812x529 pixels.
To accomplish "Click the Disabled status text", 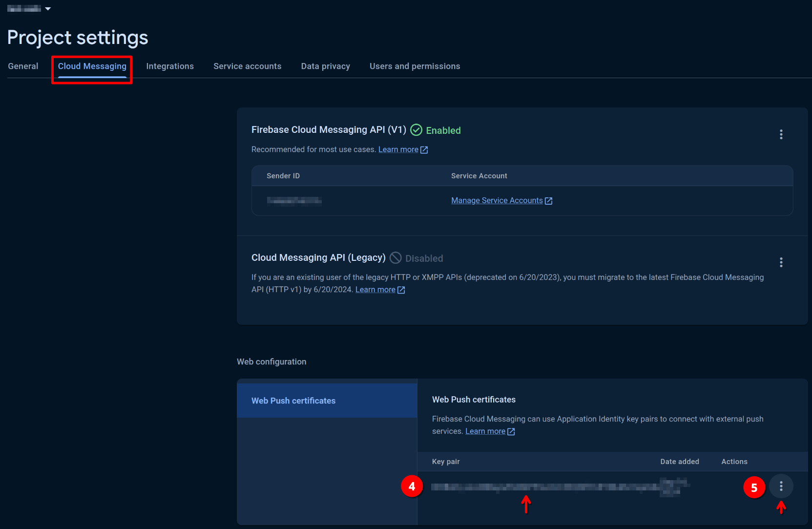I will coord(424,258).
